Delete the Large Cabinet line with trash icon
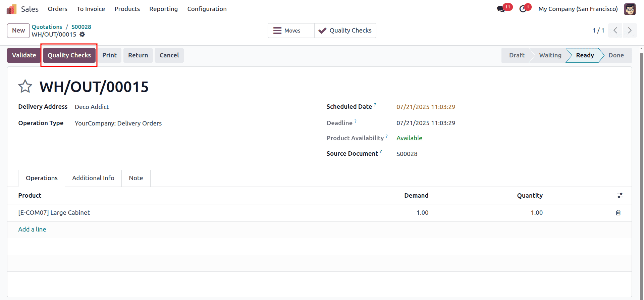The width and height of the screenshot is (644, 300). pos(618,212)
